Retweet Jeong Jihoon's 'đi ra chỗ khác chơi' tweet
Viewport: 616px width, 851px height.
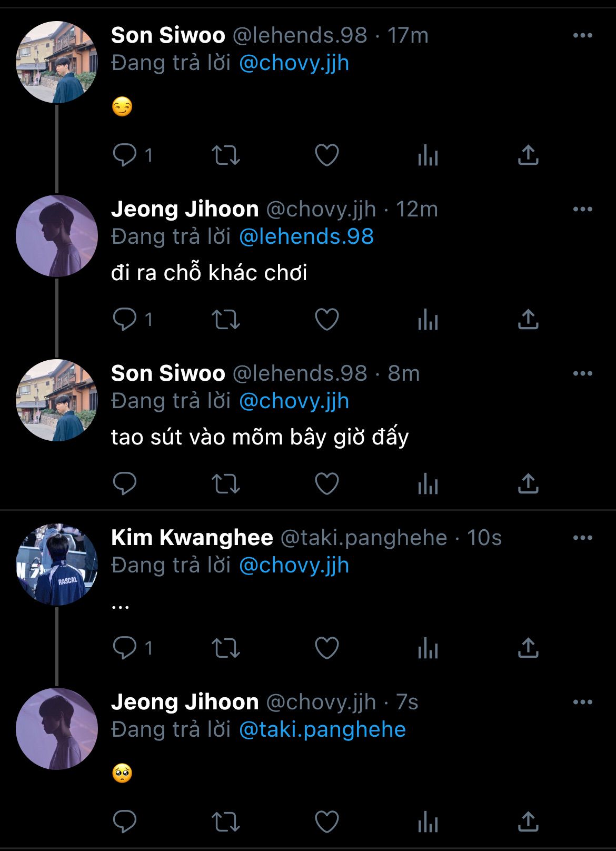226,320
